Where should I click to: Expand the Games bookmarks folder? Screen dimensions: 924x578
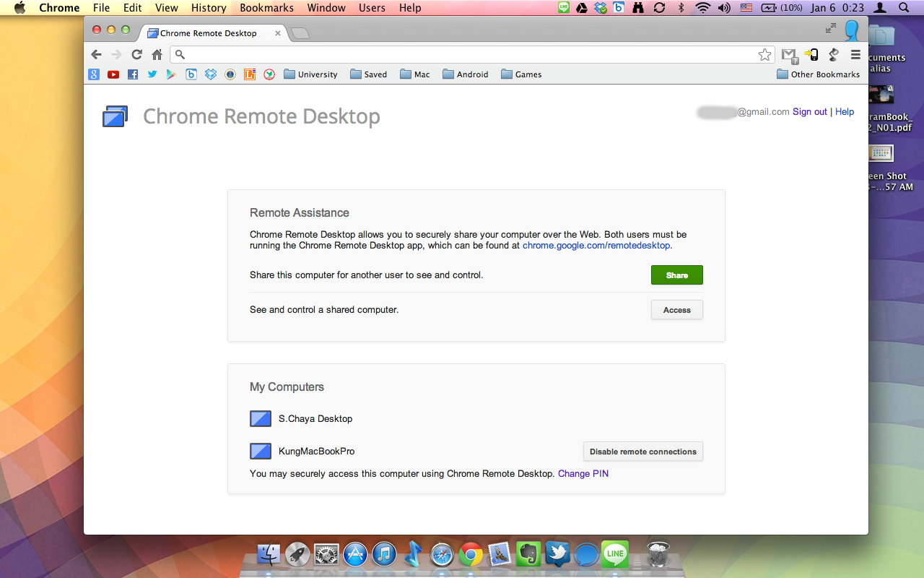[x=521, y=74]
